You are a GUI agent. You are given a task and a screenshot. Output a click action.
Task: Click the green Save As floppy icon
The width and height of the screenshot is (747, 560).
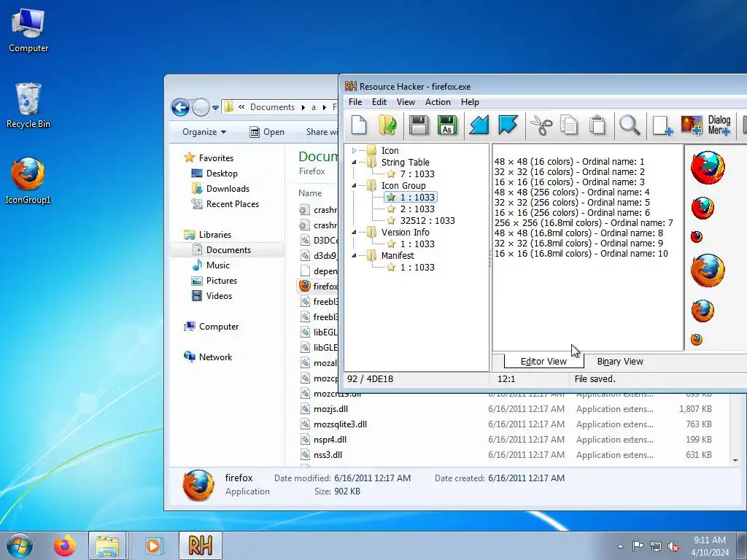(447, 125)
